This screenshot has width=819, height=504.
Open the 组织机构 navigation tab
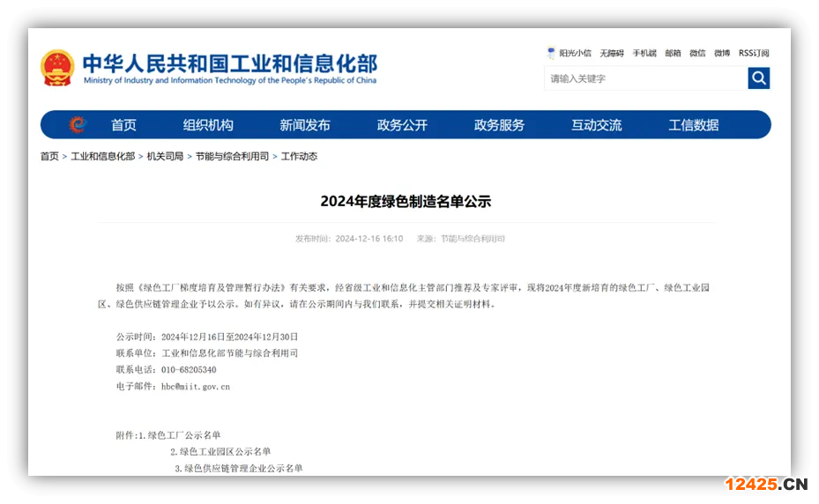click(x=208, y=125)
